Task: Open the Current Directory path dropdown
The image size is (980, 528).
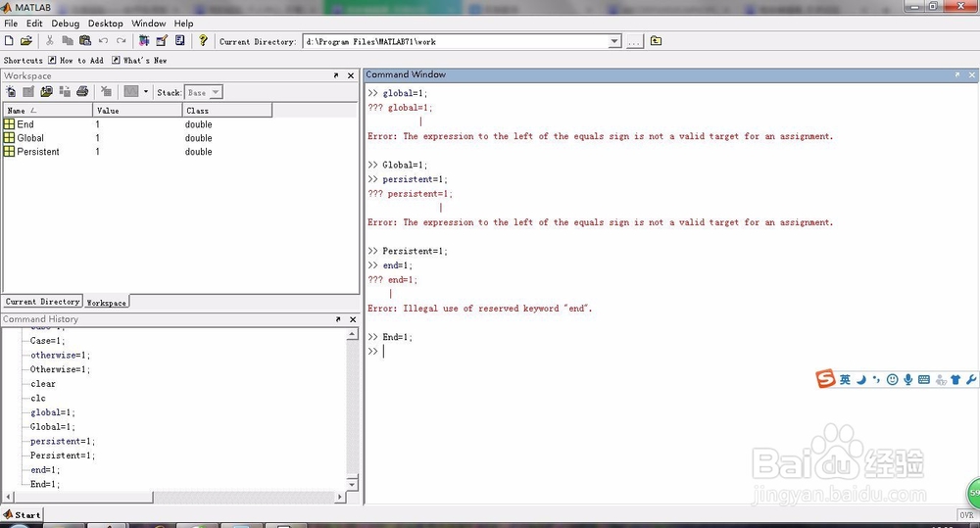Action: point(614,41)
